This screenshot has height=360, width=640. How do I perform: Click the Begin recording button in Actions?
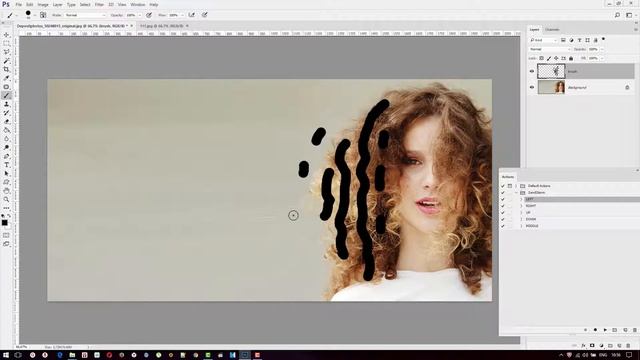click(x=595, y=330)
